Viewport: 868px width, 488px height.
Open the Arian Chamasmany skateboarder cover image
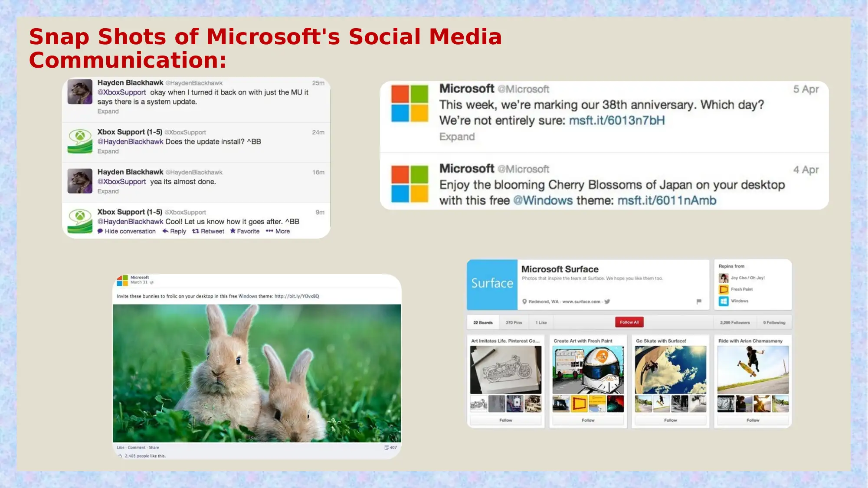coord(753,370)
